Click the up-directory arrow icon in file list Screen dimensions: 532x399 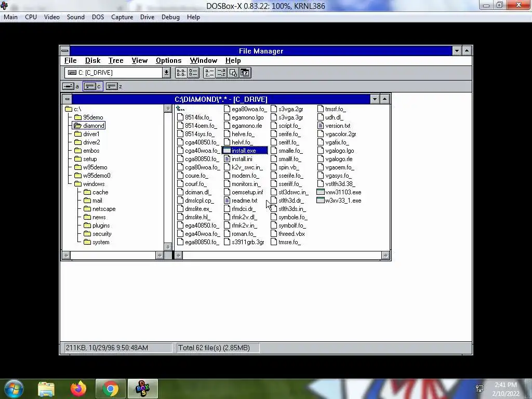click(180, 109)
